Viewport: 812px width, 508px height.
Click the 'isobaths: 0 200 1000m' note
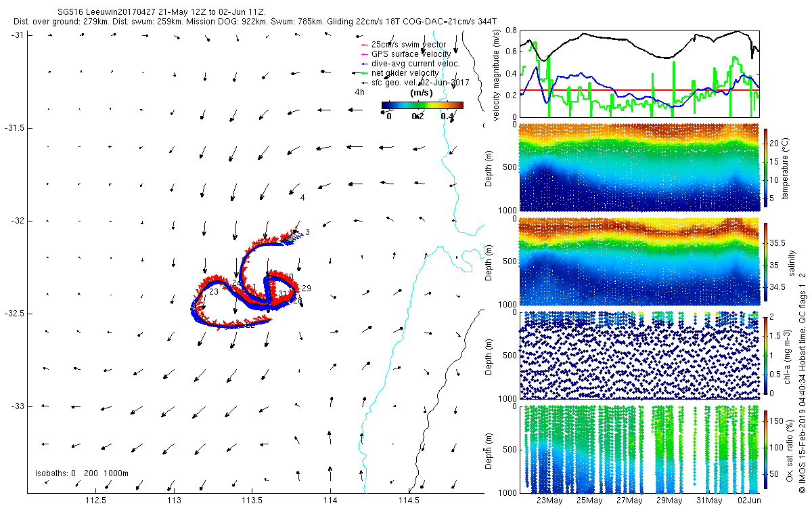click(81, 473)
